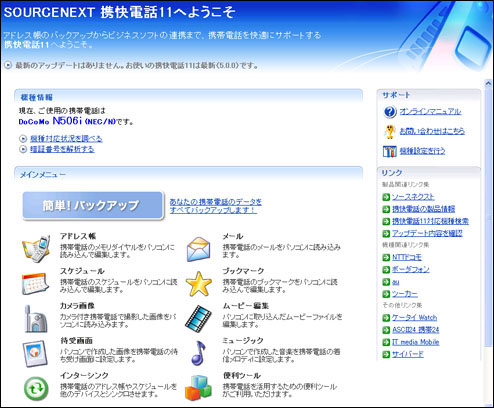Open the メール envelope icon
494x408 pixels.
click(x=198, y=249)
